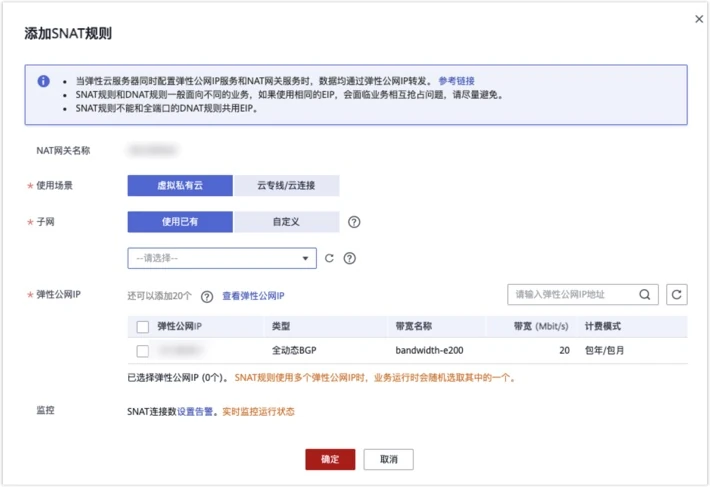The width and height of the screenshot is (710, 487).
Task: Open the 查看弹性公网IP link
Action: click(253, 296)
